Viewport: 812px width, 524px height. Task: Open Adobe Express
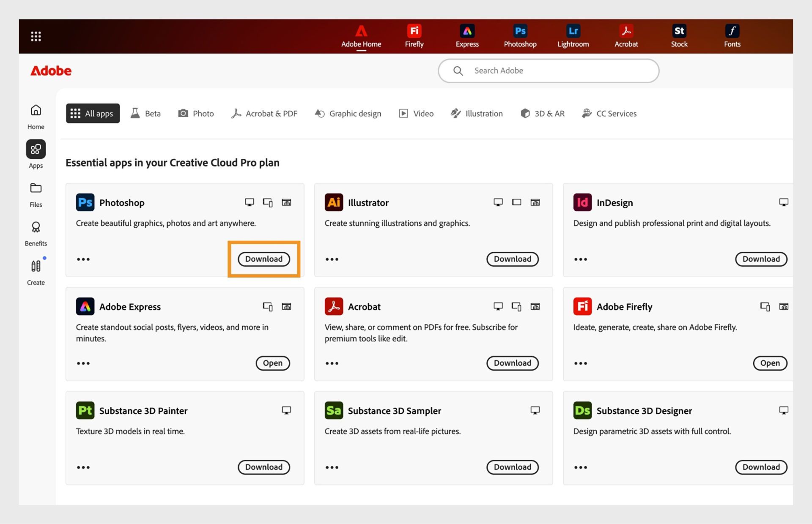tap(273, 363)
